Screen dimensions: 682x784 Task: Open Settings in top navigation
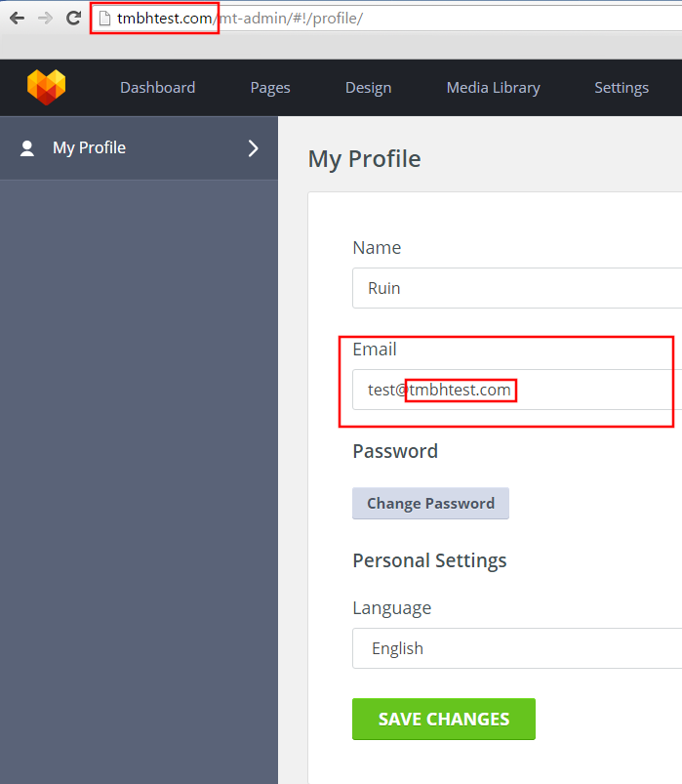(x=622, y=88)
